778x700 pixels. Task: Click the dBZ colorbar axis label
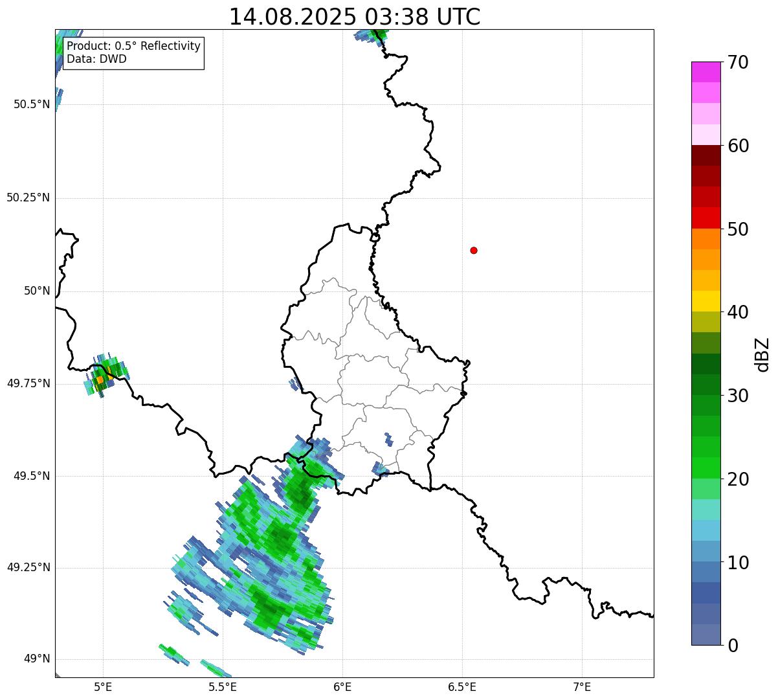click(762, 354)
